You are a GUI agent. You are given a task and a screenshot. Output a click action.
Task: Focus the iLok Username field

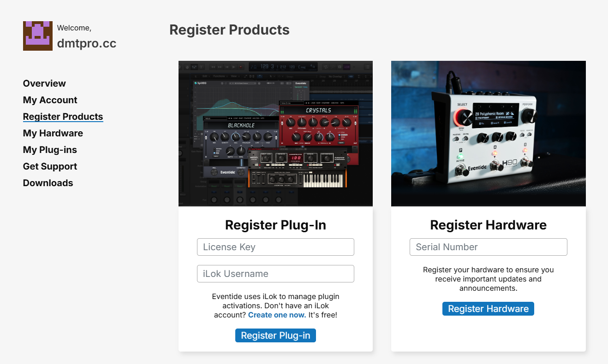tap(275, 274)
